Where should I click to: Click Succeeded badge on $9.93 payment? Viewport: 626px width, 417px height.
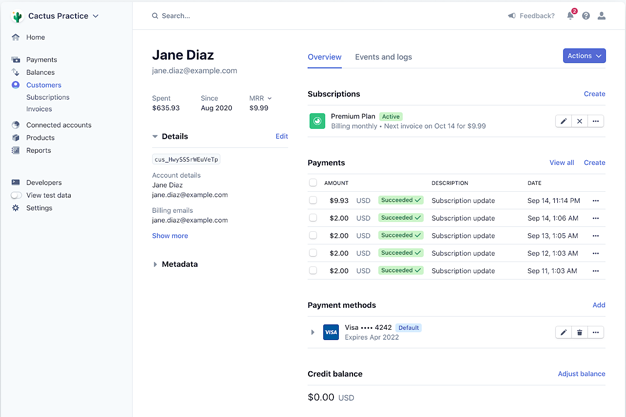point(400,200)
